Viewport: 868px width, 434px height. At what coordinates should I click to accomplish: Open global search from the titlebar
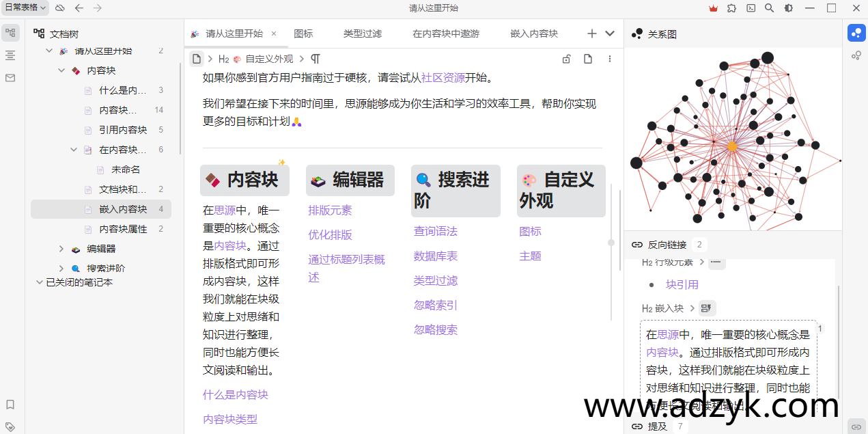[x=769, y=8]
